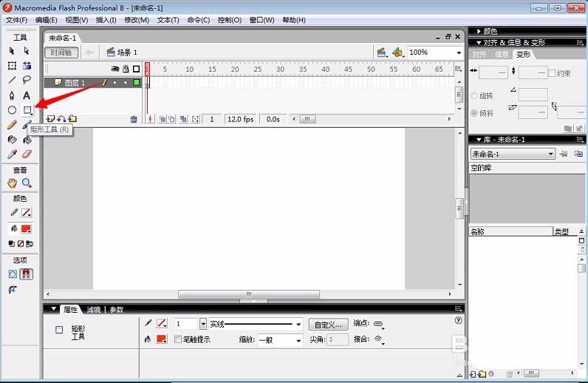Open the stroke Cap option dropdown
The image size is (588, 383).
(x=379, y=324)
